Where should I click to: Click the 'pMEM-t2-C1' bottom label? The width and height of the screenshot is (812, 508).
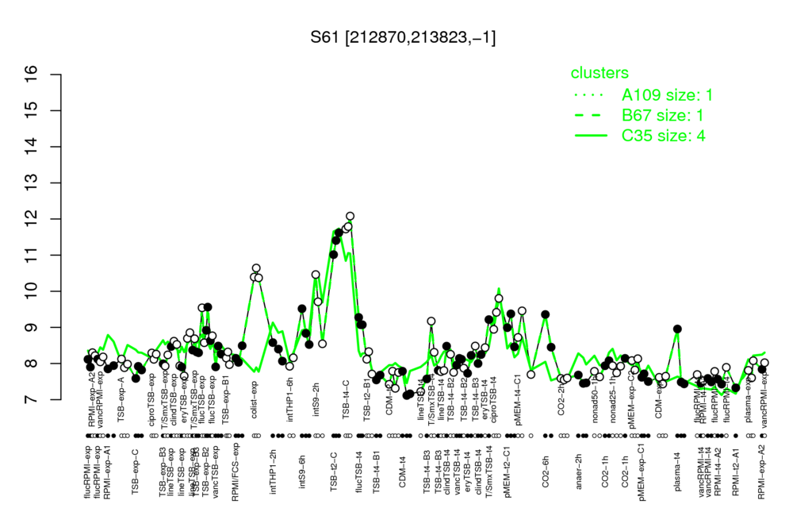point(506,471)
